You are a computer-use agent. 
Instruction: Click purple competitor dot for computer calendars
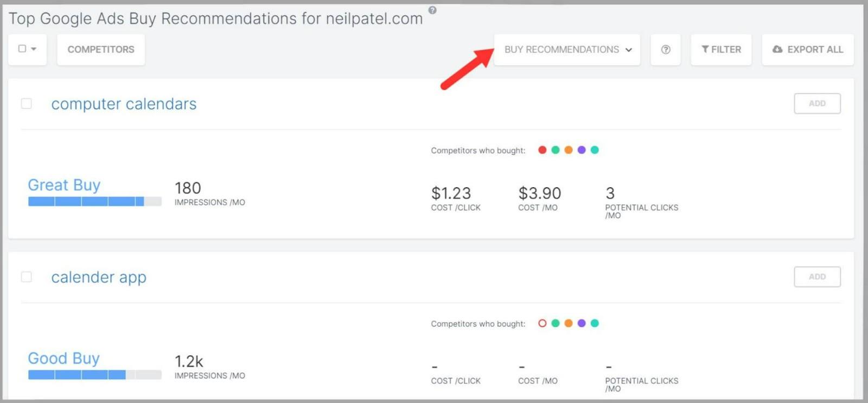click(582, 150)
